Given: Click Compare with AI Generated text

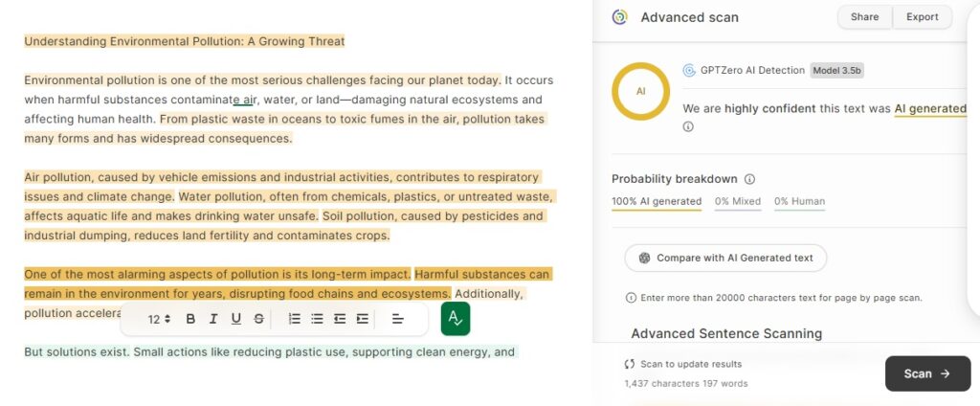Looking at the screenshot, I should click(x=725, y=258).
